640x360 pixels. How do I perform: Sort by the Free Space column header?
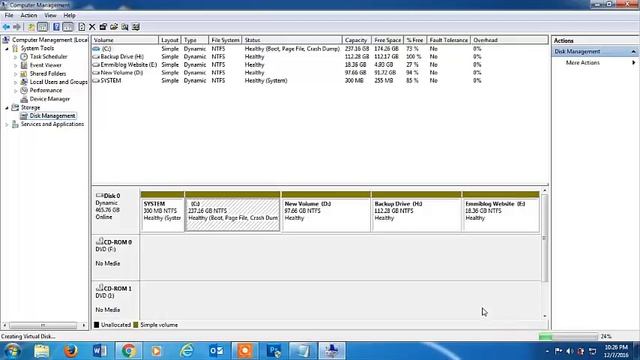(x=387, y=40)
